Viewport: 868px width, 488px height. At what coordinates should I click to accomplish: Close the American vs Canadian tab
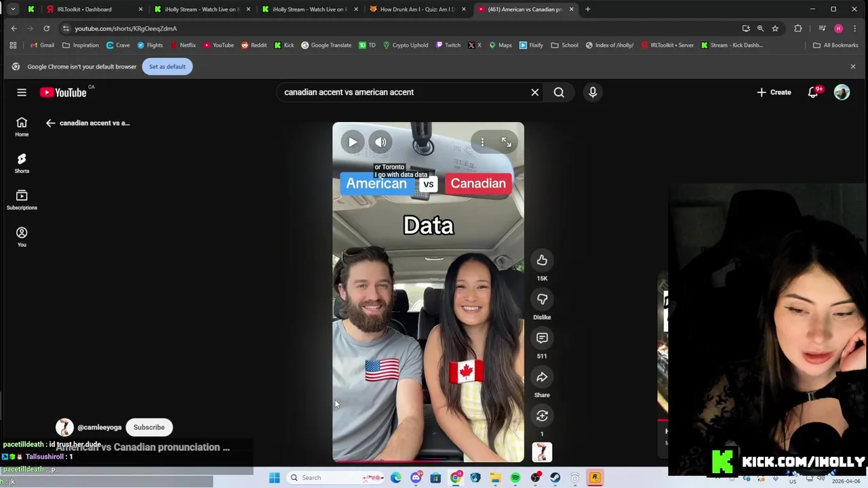572,9
